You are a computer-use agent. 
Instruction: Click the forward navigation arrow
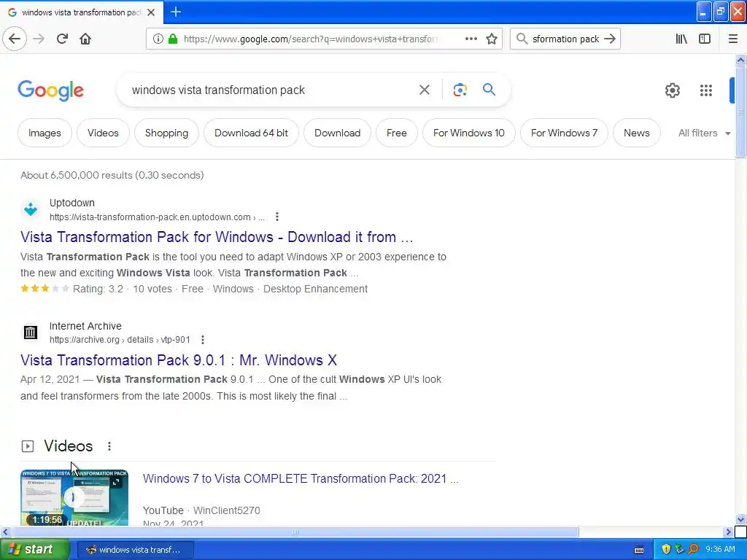tap(39, 39)
